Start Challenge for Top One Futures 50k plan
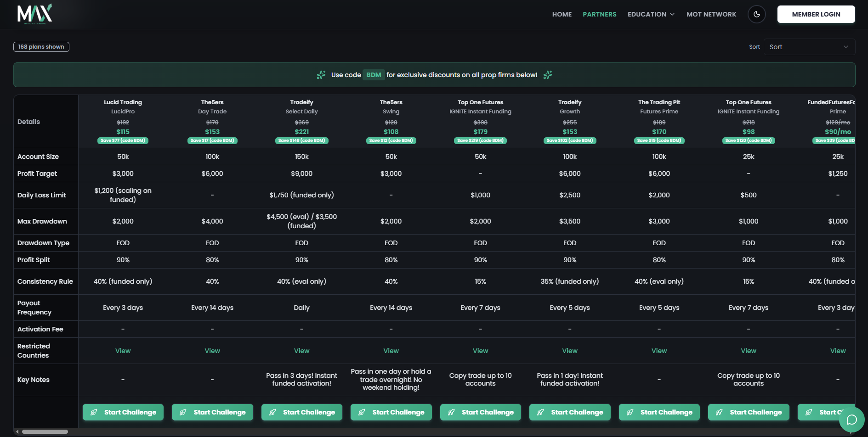Screen dimensions: 868x437 tap(481, 412)
